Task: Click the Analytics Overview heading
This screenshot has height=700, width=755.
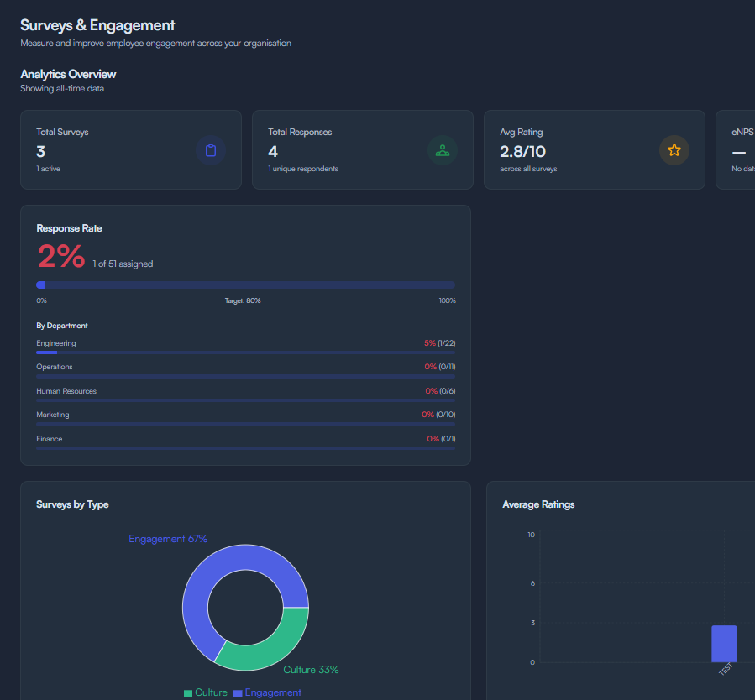Action: [68, 74]
